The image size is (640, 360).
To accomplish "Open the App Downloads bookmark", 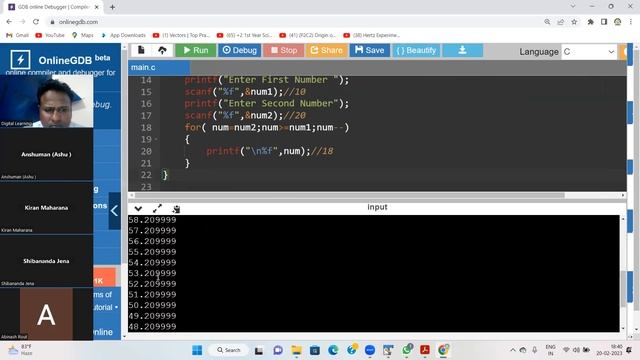I will pyautogui.click(x=123, y=35).
